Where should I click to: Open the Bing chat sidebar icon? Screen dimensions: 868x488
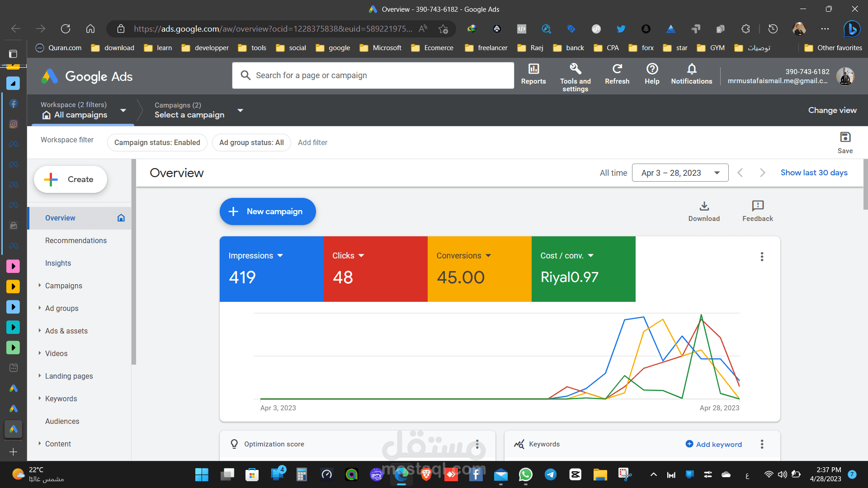coord(852,29)
